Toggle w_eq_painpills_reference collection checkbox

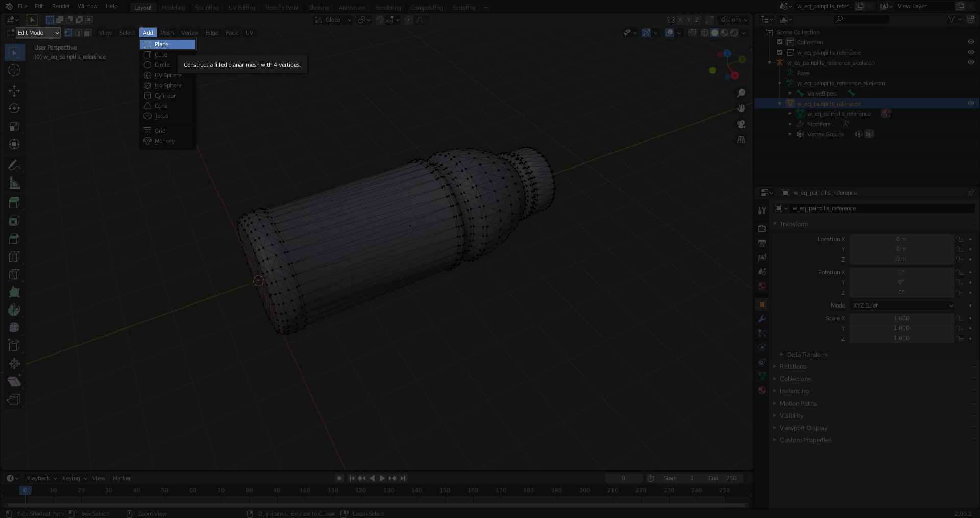coord(780,53)
